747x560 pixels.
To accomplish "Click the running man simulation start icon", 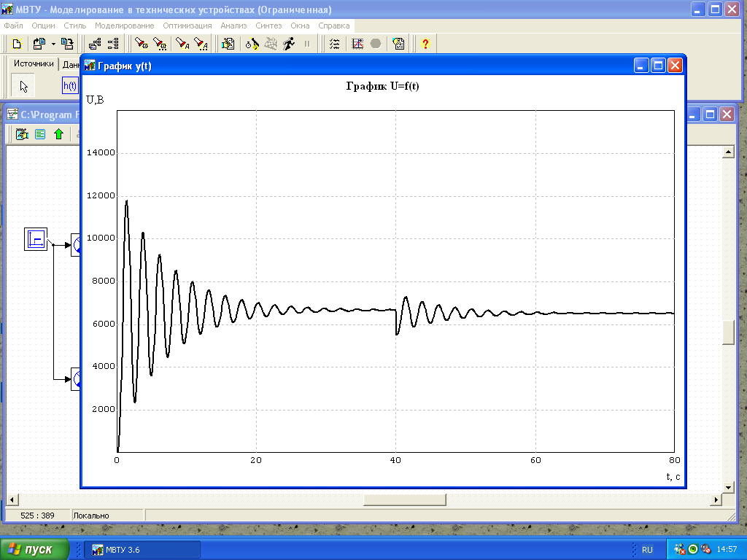I will point(289,44).
